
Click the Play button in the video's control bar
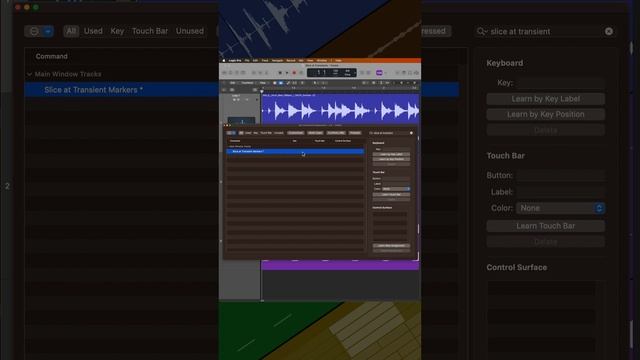coord(287,73)
